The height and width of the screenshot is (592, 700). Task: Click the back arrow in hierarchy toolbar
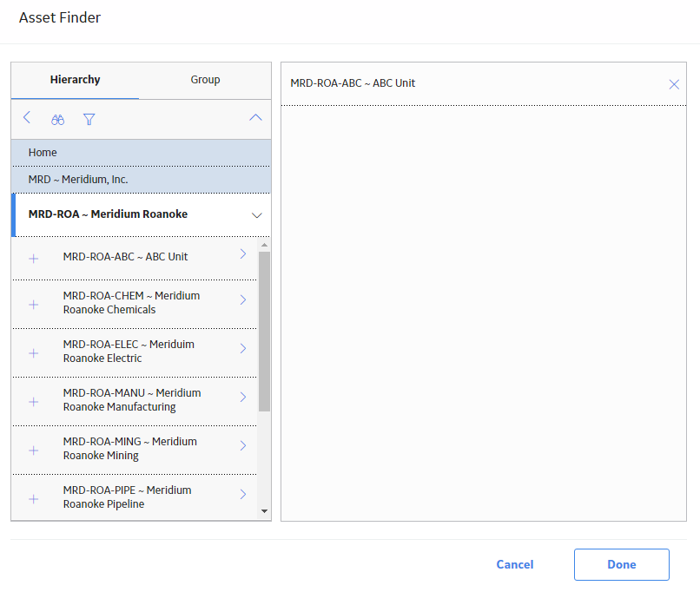[27, 118]
